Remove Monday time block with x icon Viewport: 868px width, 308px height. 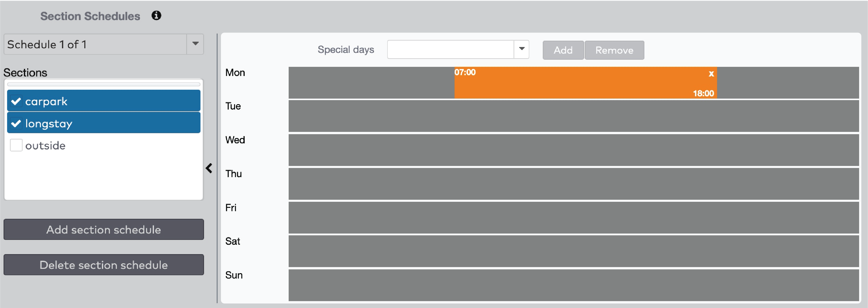[x=711, y=73]
